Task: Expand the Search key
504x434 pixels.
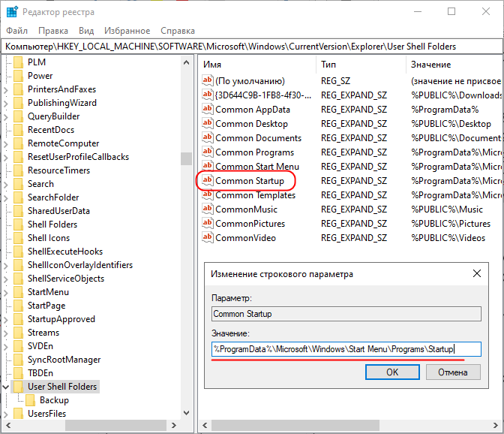Action: tap(6, 185)
